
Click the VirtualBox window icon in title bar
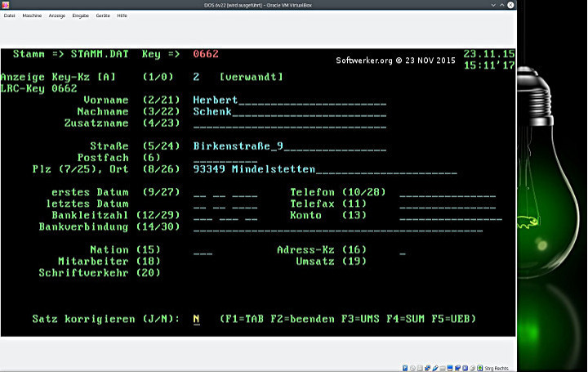pyautogui.click(x=6, y=5)
